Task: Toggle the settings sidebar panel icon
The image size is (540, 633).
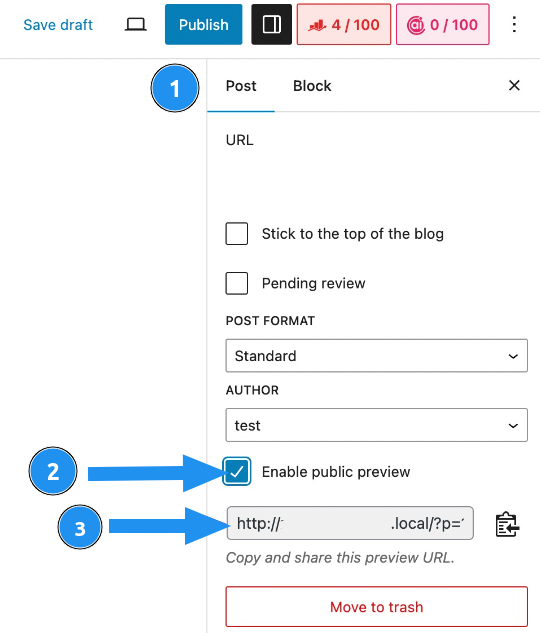Action: click(x=272, y=25)
